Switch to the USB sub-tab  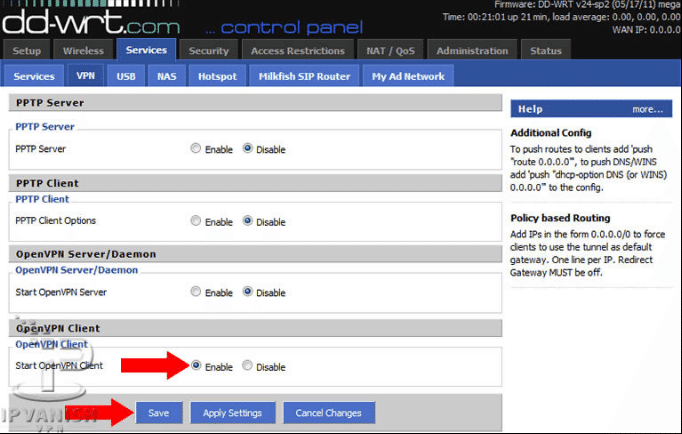tap(126, 76)
